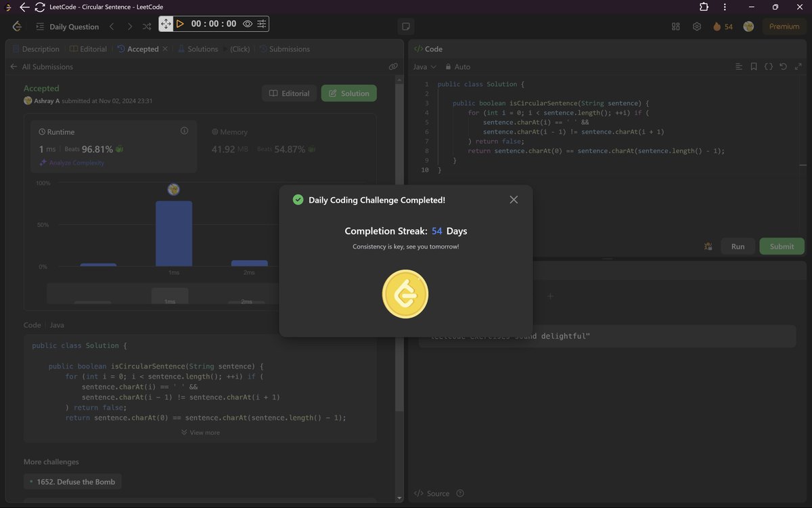Click the help icon next to Source
The width and height of the screenshot is (812, 508).
460,493
